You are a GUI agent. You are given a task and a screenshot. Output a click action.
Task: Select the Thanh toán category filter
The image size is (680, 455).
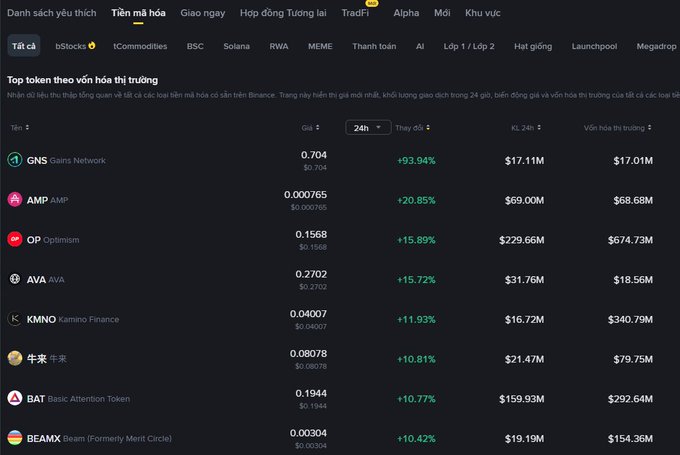[374, 46]
